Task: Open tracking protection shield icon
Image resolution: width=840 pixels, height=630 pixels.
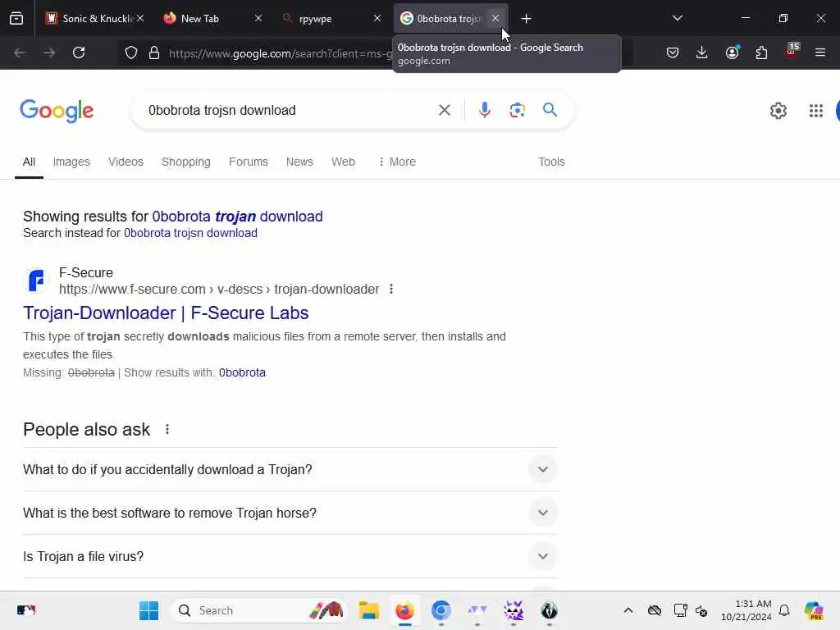Action: (x=131, y=52)
